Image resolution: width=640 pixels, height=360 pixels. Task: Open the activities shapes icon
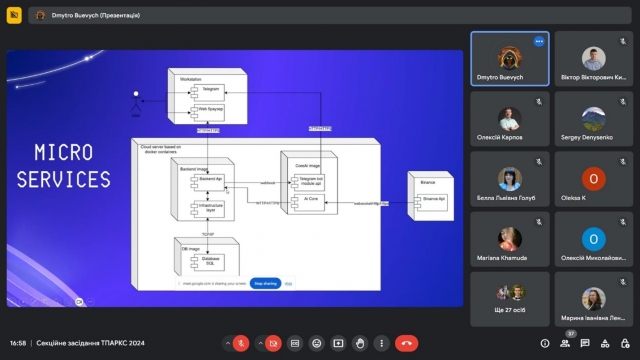[605, 344]
